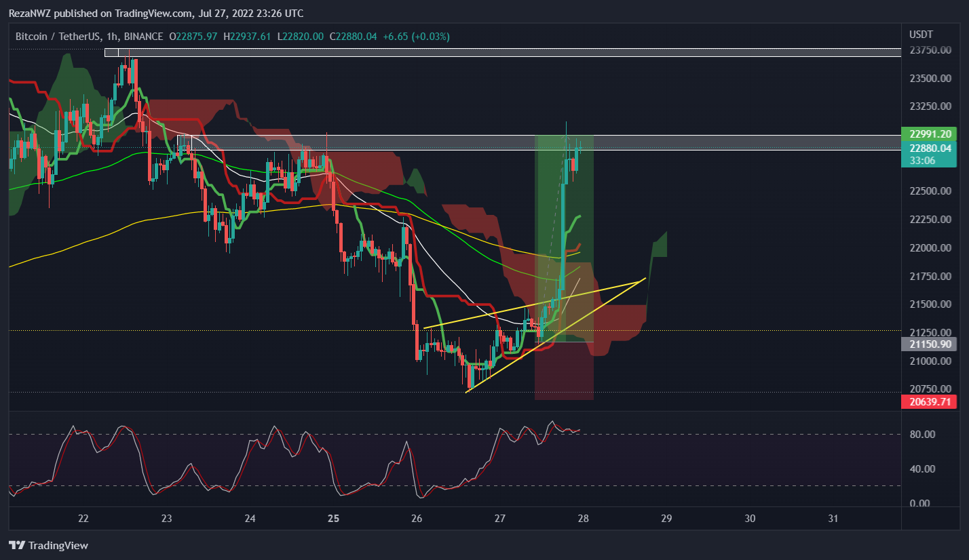Select the low value L22820.00
969x560 pixels.
pos(301,37)
